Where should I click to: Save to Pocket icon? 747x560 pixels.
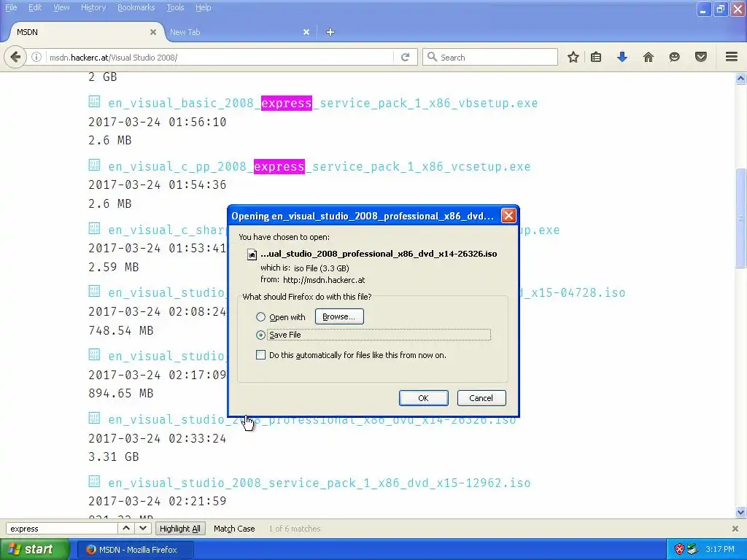(701, 57)
